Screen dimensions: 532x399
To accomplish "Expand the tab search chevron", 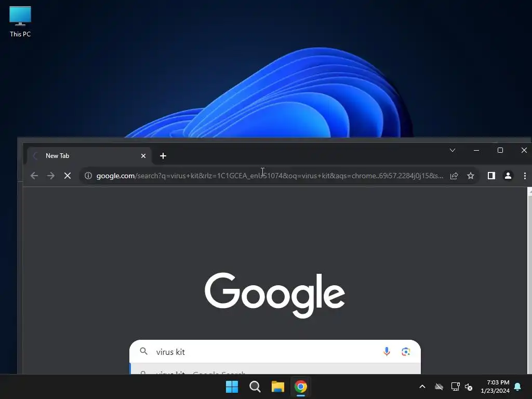I will [453, 150].
